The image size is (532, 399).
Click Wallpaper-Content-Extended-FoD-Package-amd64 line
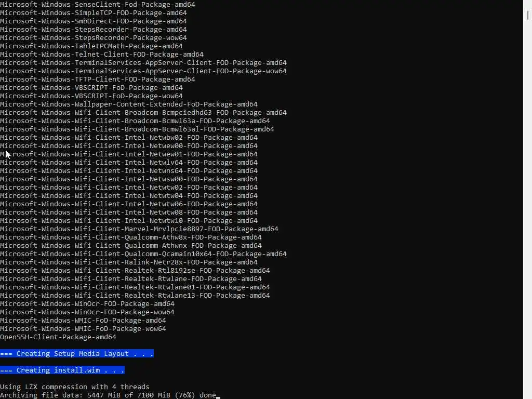[129, 104]
